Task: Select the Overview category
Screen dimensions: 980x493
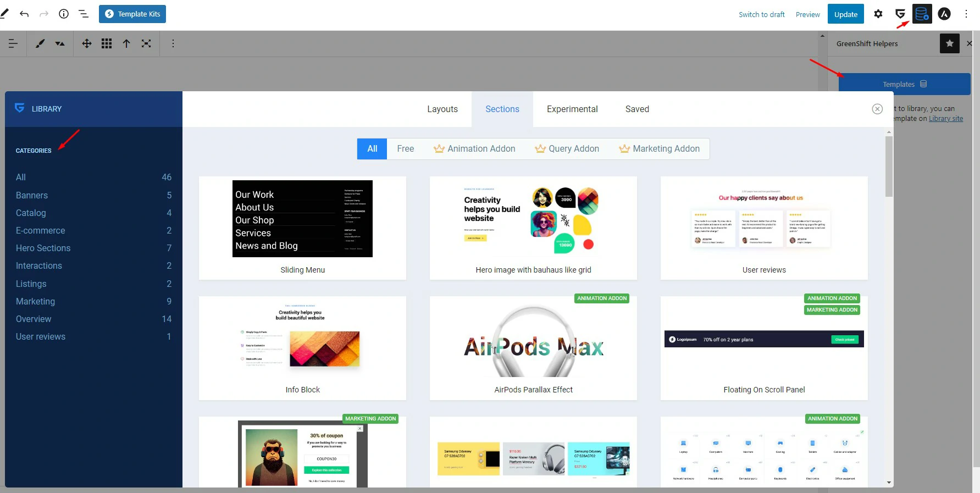Action: pyautogui.click(x=93, y=319)
